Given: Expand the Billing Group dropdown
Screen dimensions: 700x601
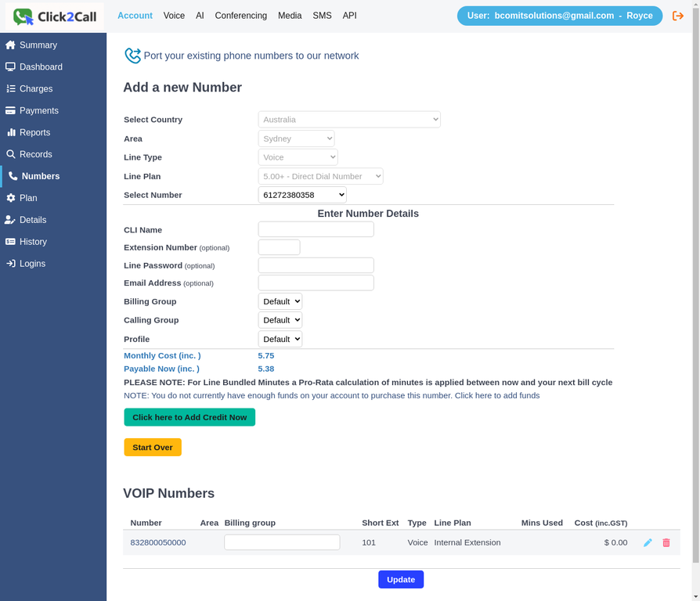Looking at the screenshot, I should (280, 301).
